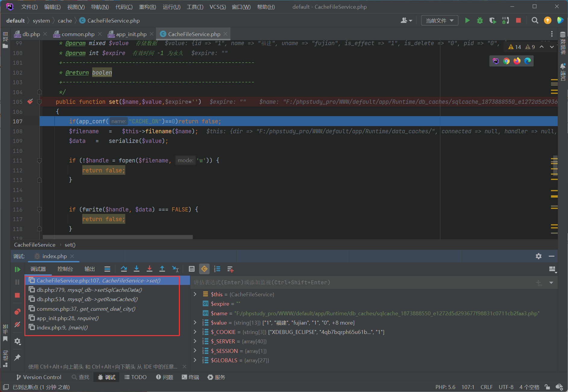The height and width of the screenshot is (392, 568).
Task: Open the 重构(R) menu
Action: pos(147,7)
